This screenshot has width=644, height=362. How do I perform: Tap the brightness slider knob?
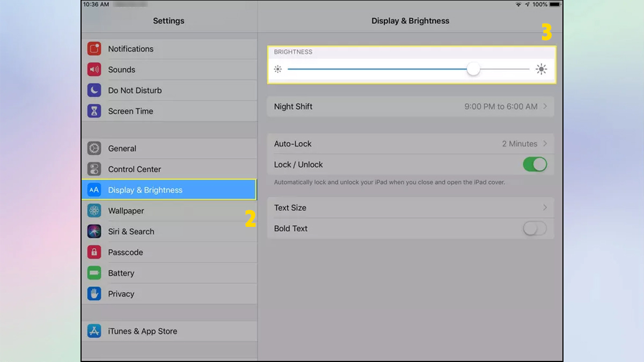[x=473, y=69]
